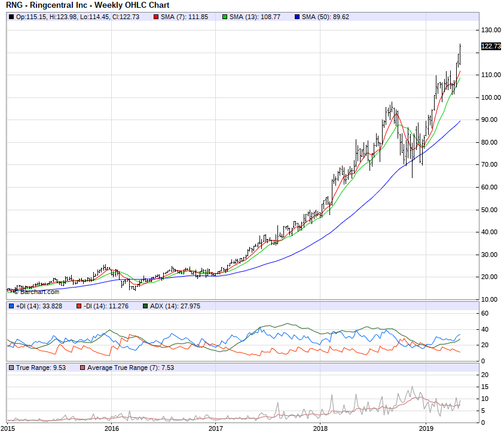Viewport: 504px width, 447px height.
Task: Click the 30.00 price axis label
Action: 489,255
